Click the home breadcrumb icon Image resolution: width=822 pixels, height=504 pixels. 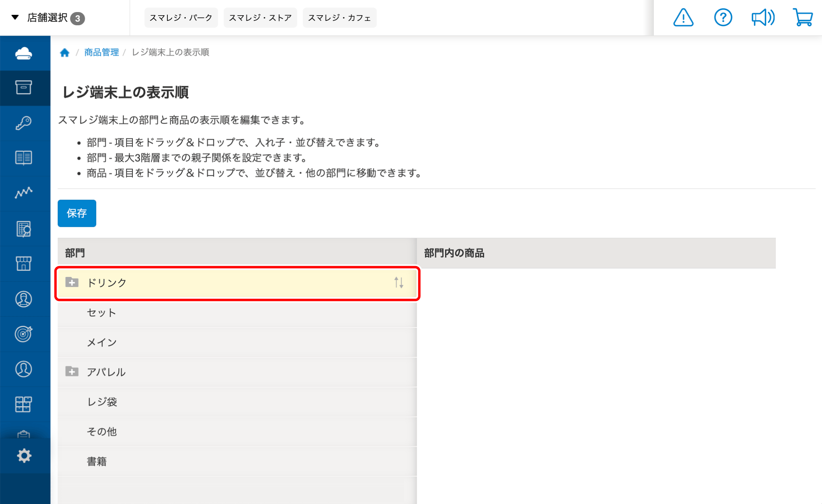coord(65,53)
